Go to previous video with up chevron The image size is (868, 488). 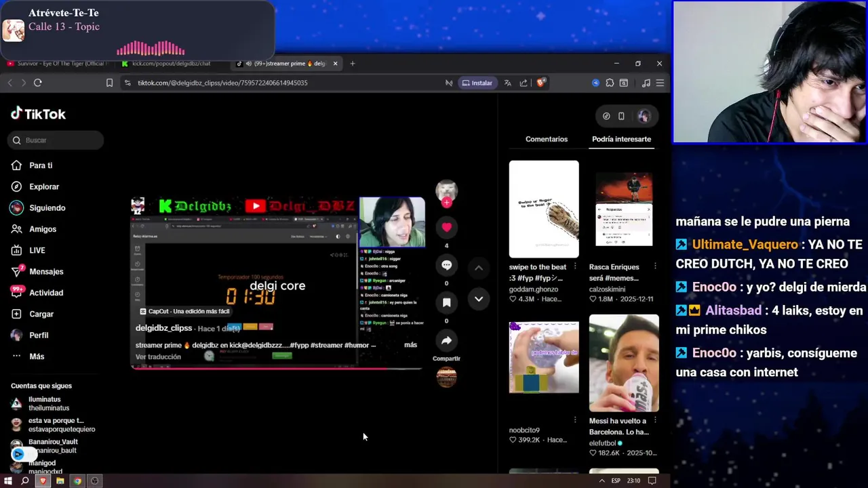click(x=478, y=268)
